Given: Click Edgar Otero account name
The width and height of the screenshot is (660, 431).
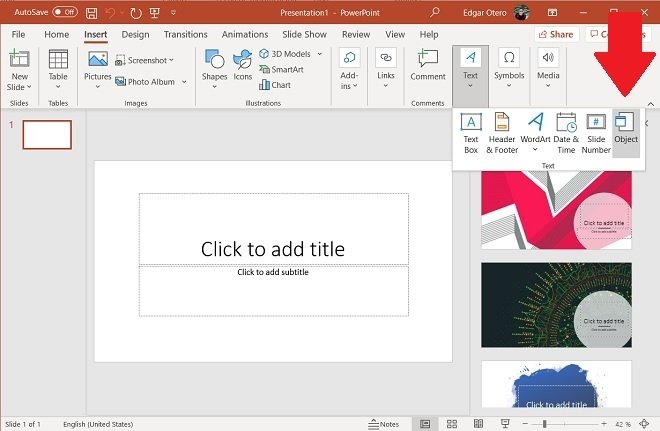Looking at the screenshot, I should [x=484, y=13].
